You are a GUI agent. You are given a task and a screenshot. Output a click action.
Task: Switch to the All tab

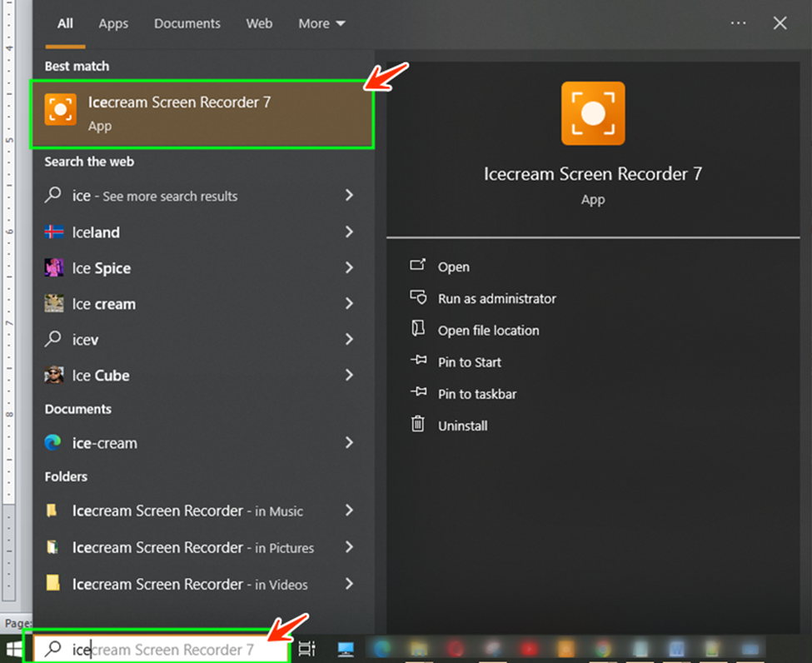(65, 23)
